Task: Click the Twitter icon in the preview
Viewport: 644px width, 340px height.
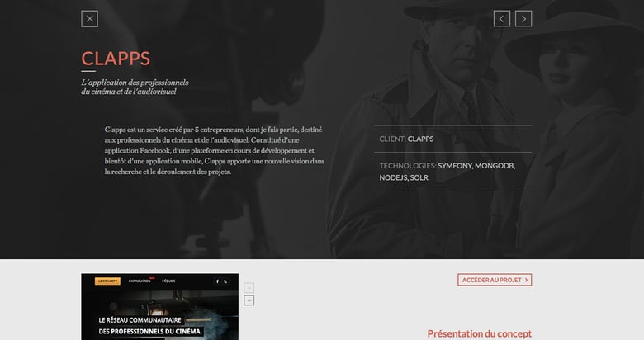Action: coord(227,281)
